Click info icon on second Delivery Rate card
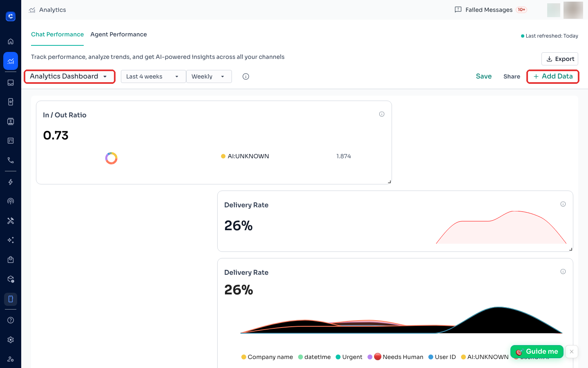This screenshot has width=588, height=368. coord(563,272)
